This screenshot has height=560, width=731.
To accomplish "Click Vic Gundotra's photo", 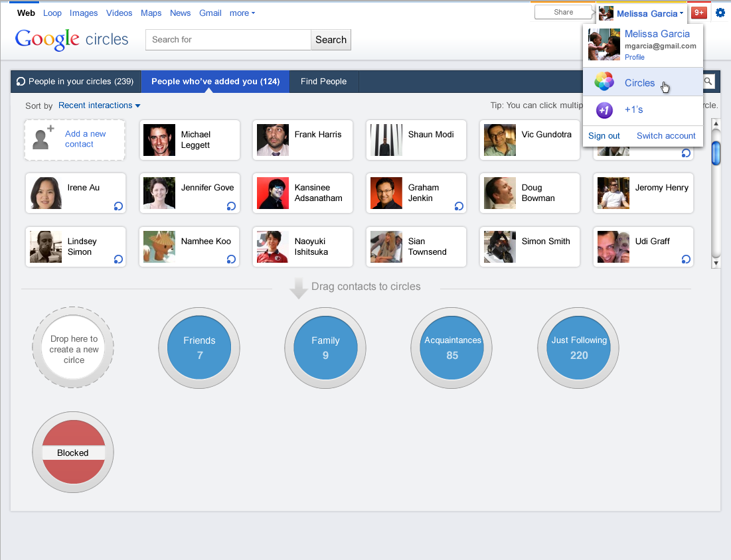I will click(x=500, y=140).
